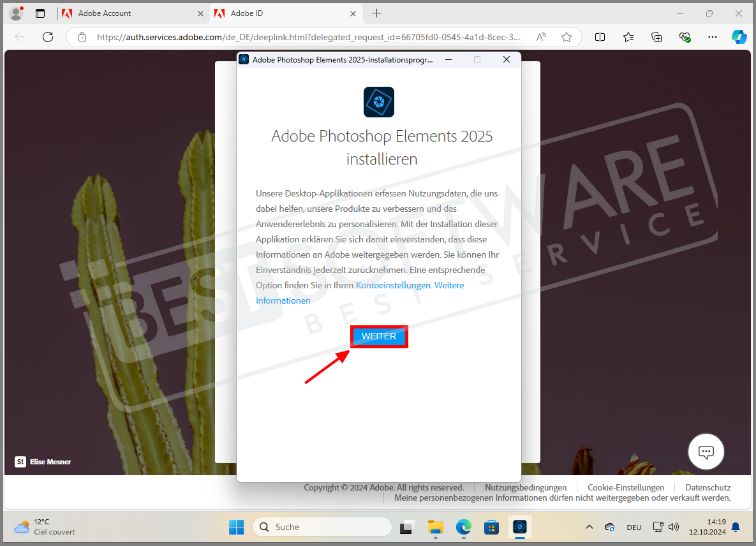Open the Windows Start menu

pos(236,528)
